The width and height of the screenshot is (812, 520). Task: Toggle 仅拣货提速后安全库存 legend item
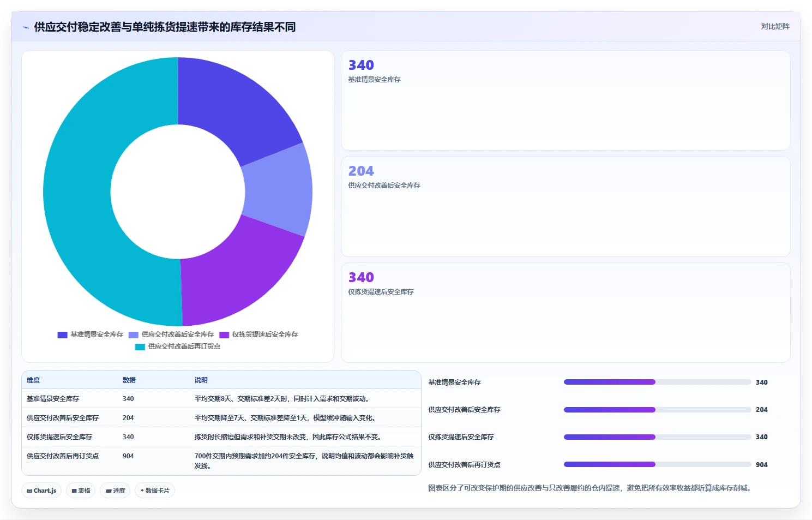pyautogui.click(x=259, y=334)
